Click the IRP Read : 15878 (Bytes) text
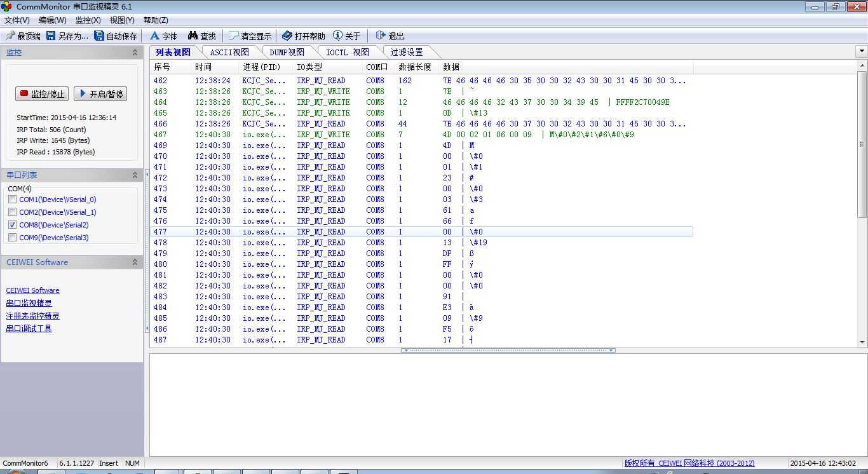868x474 pixels. pyautogui.click(x=56, y=152)
